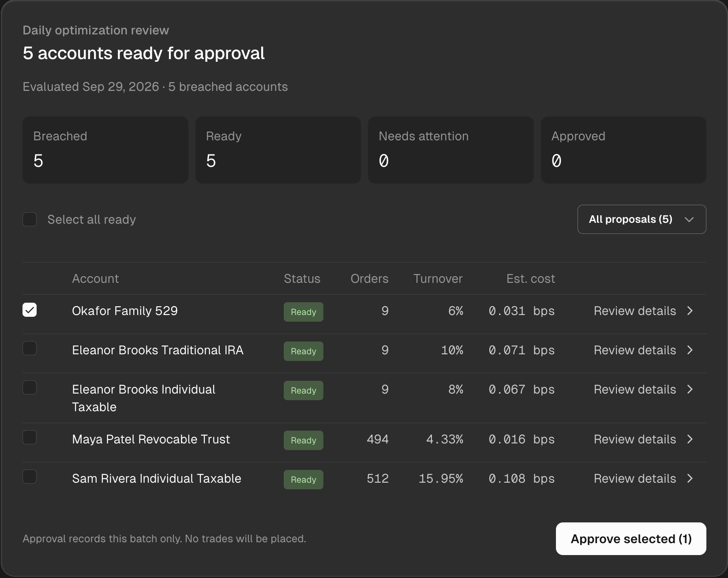The width and height of the screenshot is (728, 578).
Task: Click the Orders column header
Action: pyautogui.click(x=370, y=279)
